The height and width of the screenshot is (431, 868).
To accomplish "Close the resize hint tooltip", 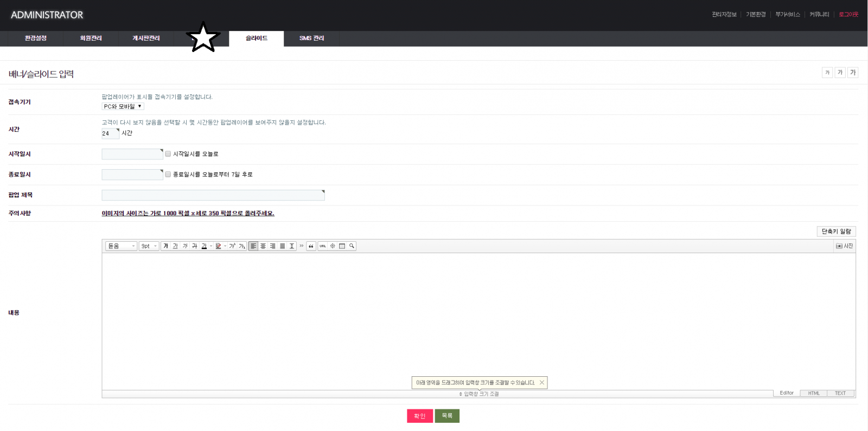I will (541, 383).
